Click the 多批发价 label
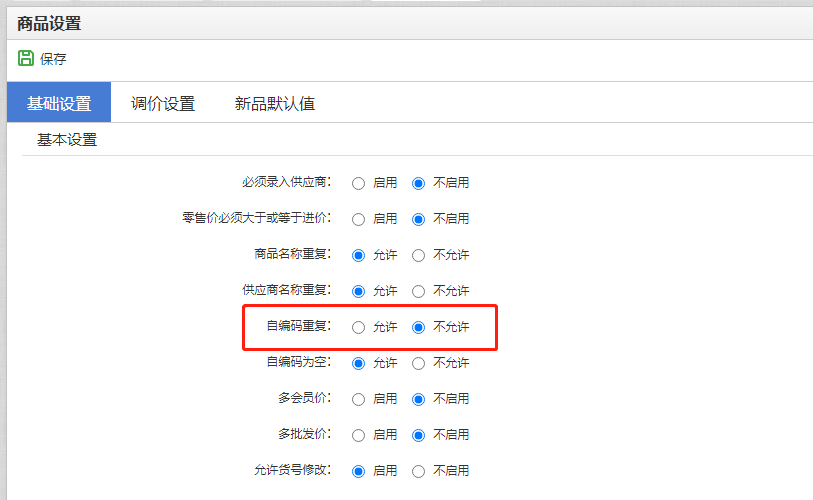The width and height of the screenshot is (813, 500). tap(305, 434)
